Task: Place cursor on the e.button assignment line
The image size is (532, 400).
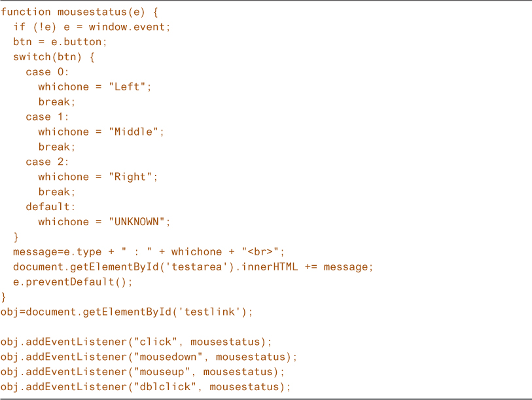Action: point(60,42)
